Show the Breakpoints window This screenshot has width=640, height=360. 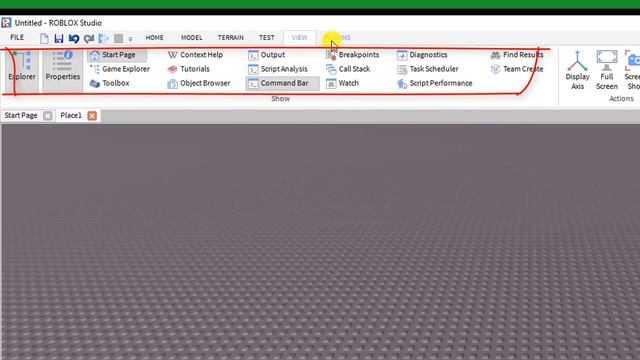tap(353, 55)
